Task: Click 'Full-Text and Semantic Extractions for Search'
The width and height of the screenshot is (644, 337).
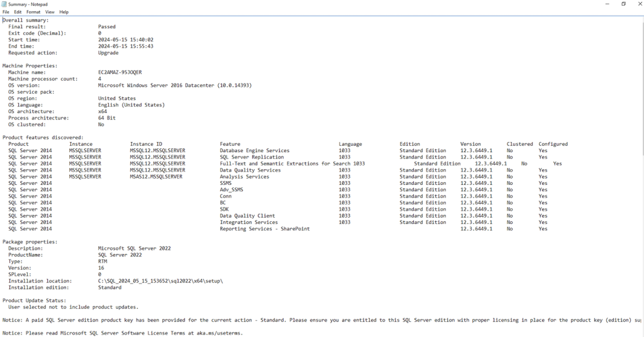Action: [x=285, y=163]
